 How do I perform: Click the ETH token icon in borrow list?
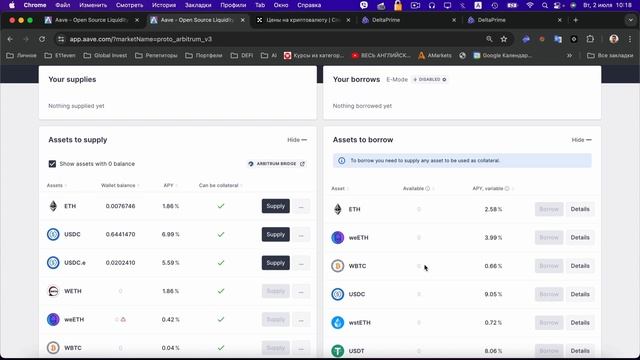[x=338, y=209]
